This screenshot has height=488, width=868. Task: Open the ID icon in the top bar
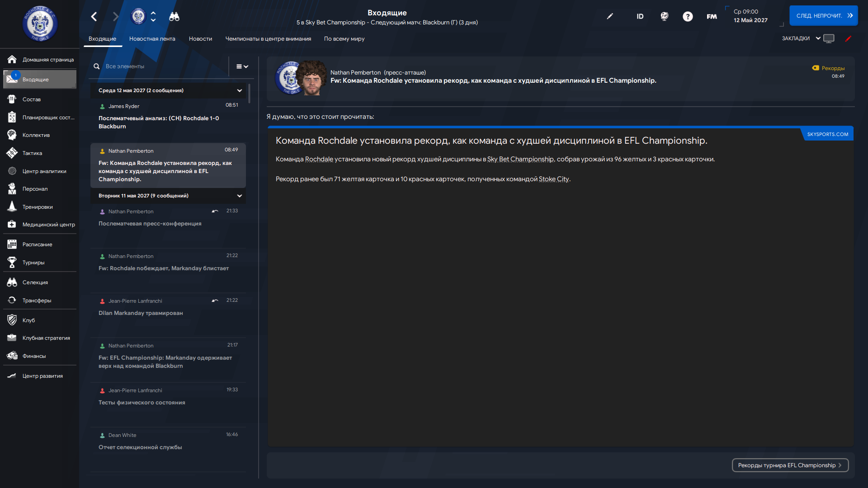tap(640, 17)
